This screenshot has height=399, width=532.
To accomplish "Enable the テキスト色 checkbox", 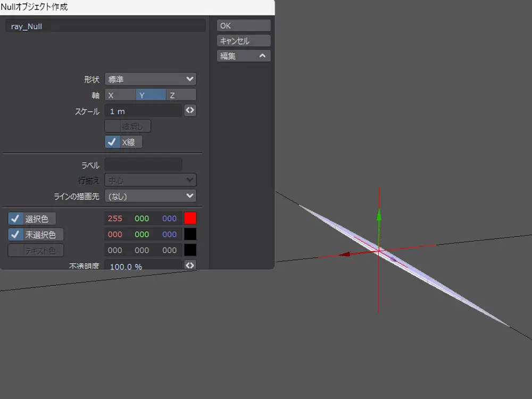I will [x=15, y=250].
